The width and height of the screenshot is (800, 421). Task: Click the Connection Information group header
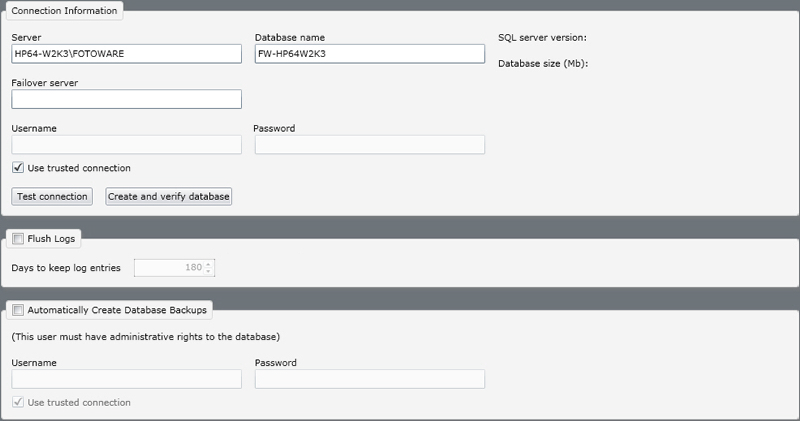64,11
